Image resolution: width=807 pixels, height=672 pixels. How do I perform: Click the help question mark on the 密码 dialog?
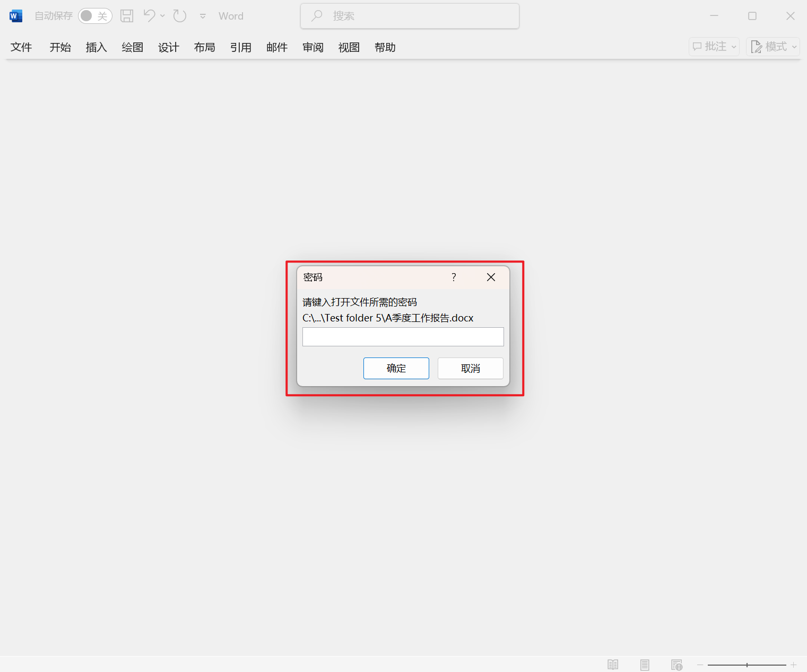[454, 277]
